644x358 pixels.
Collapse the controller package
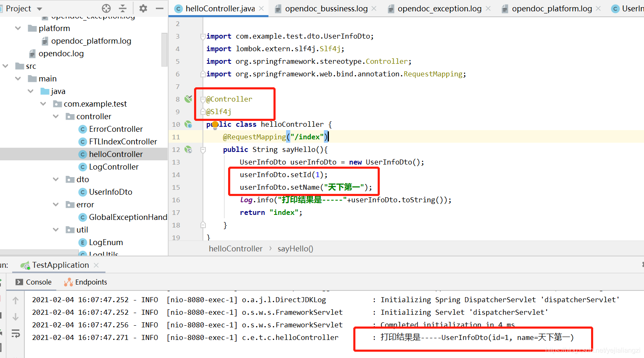pos(55,116)
